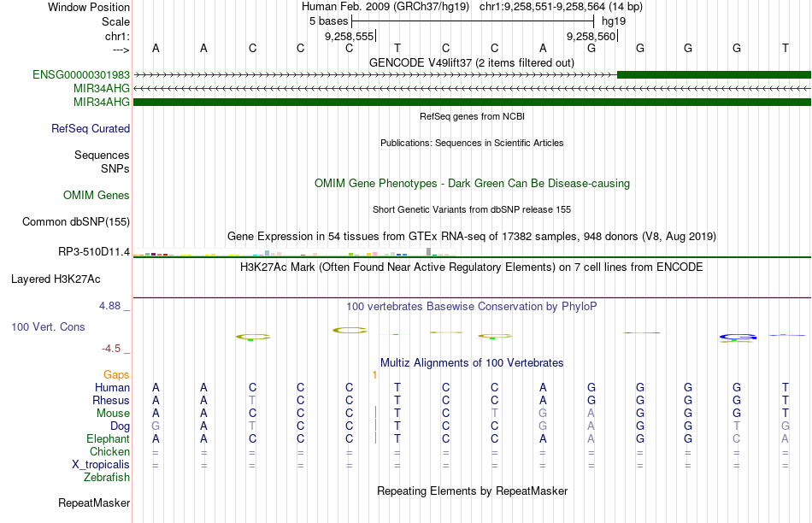Select the Sequences track label
Image resolution: width=812 pixels, height=523 pixels.
(102, 155)
